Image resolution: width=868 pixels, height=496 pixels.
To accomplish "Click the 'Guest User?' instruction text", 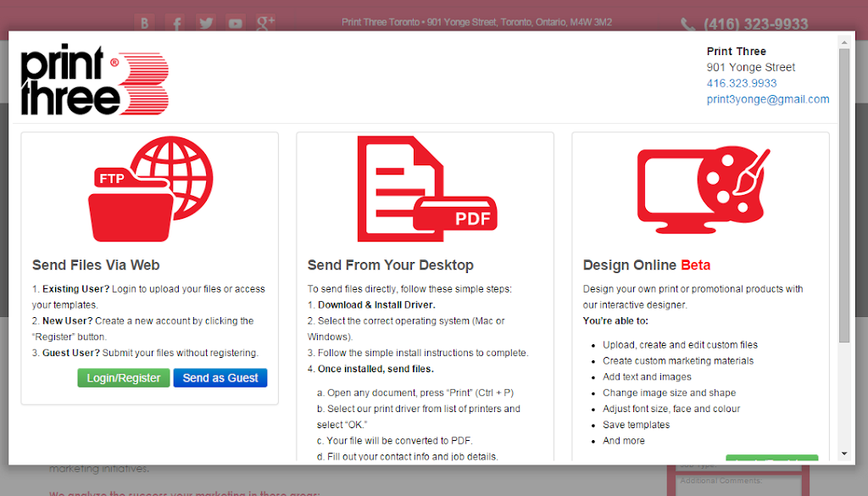I will pyautogui.click(x=145, y=354).
